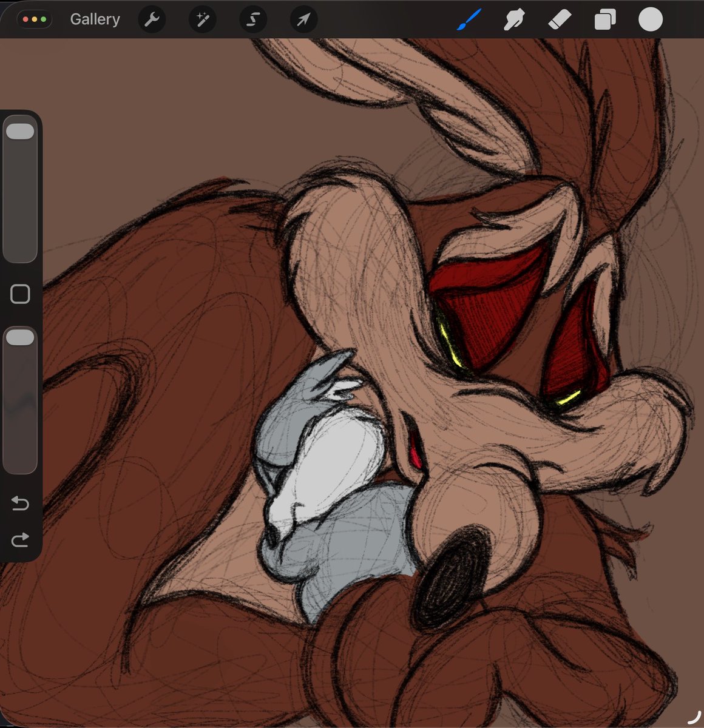Tap the square Modify button in sidebar

point(20,294)
